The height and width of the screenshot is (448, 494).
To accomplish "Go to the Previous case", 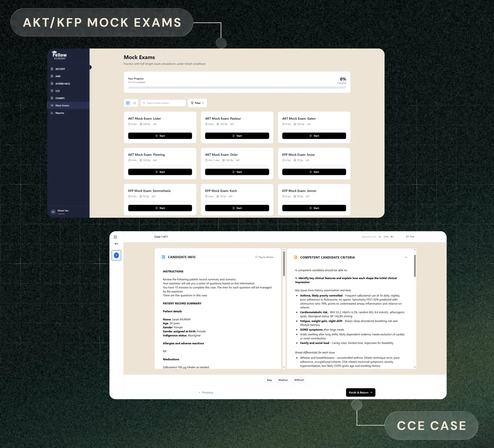I will coord(206,393).
